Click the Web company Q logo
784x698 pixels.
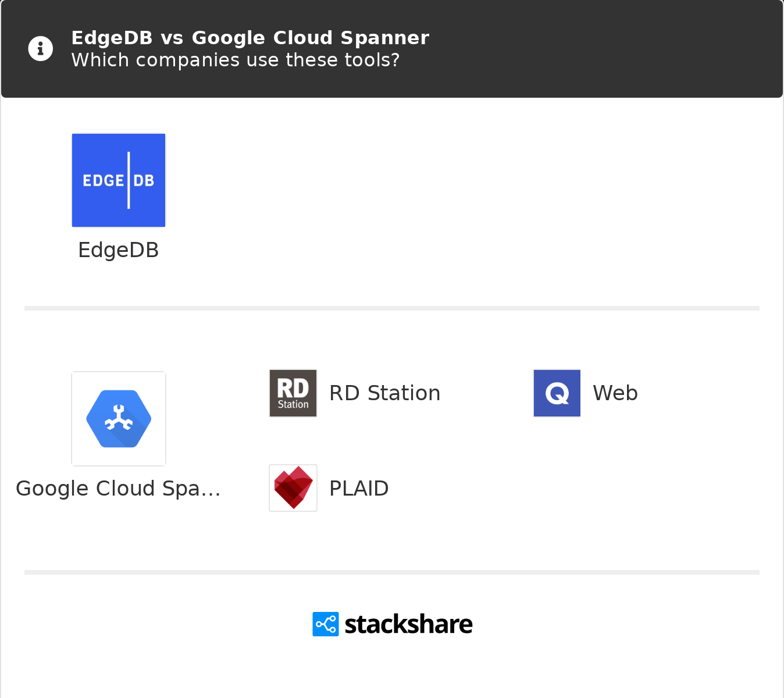(x=557, y=393)
